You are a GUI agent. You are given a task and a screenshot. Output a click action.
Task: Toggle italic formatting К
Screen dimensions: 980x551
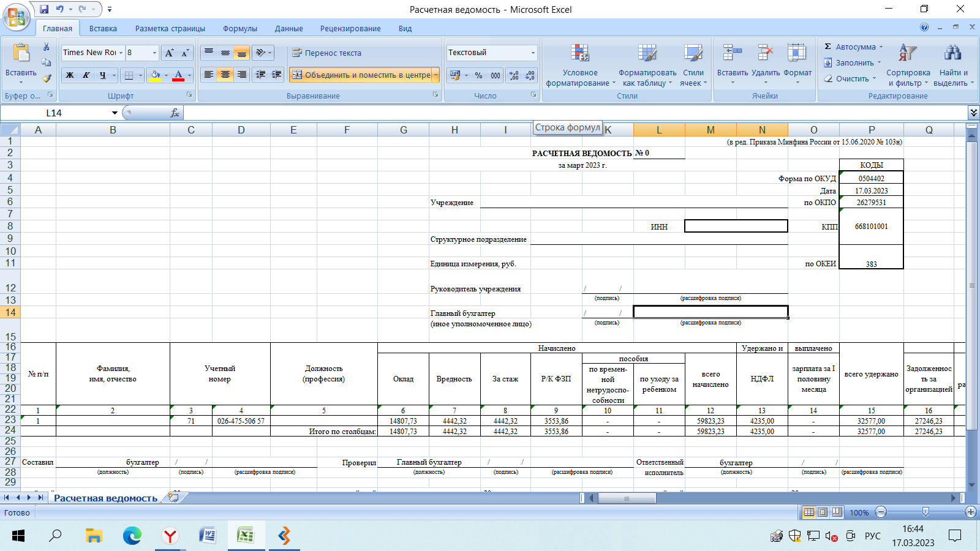[86, 75]
